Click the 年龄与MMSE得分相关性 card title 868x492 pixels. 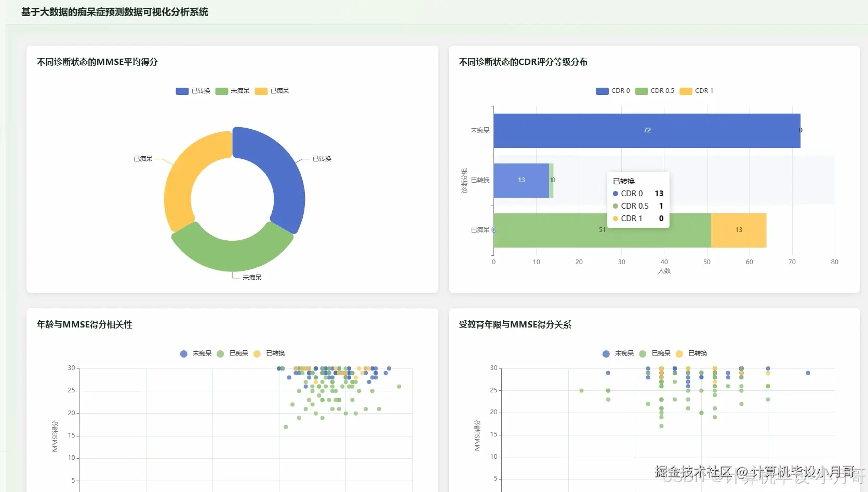pyautogui.click(x=85, y=324)
